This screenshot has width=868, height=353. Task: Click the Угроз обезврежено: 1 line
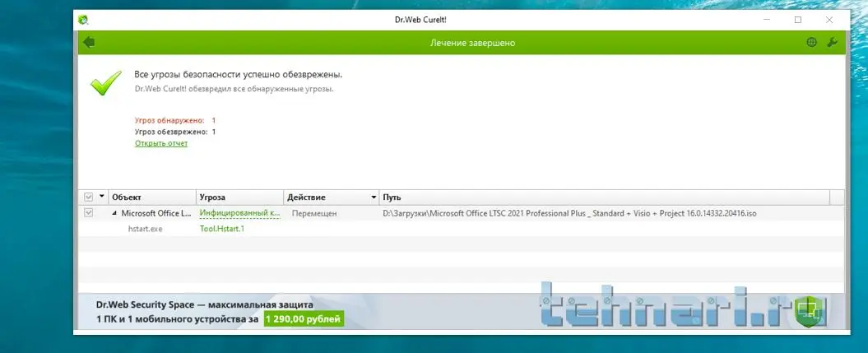tap(175, 132)
